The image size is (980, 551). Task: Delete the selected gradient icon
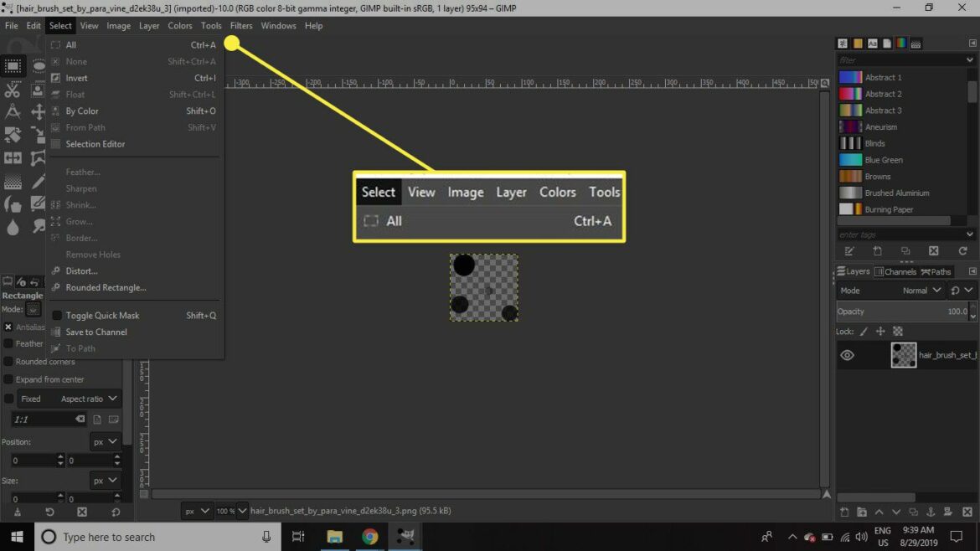pyautogui.click(x=933, y=251)
